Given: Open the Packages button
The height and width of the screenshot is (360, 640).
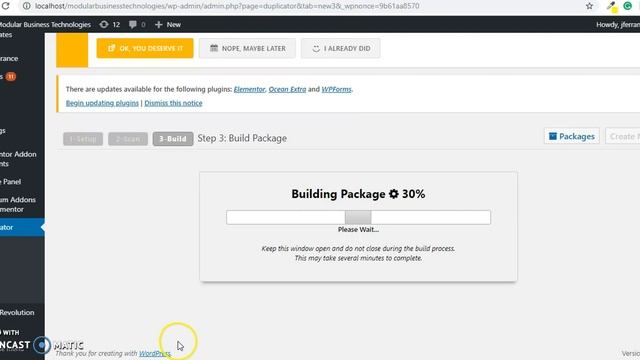Looking at the screenshot, I should point(572,136).
